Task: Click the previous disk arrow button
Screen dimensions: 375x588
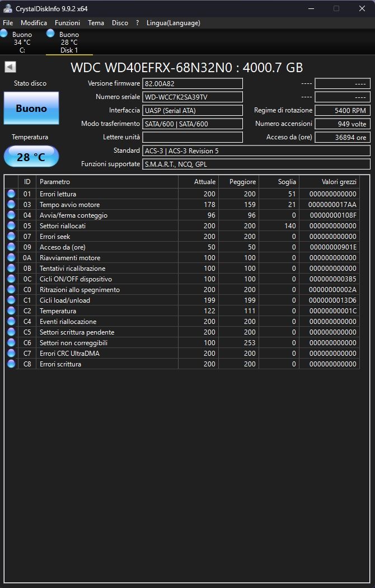Action: [x=10, y=67]
